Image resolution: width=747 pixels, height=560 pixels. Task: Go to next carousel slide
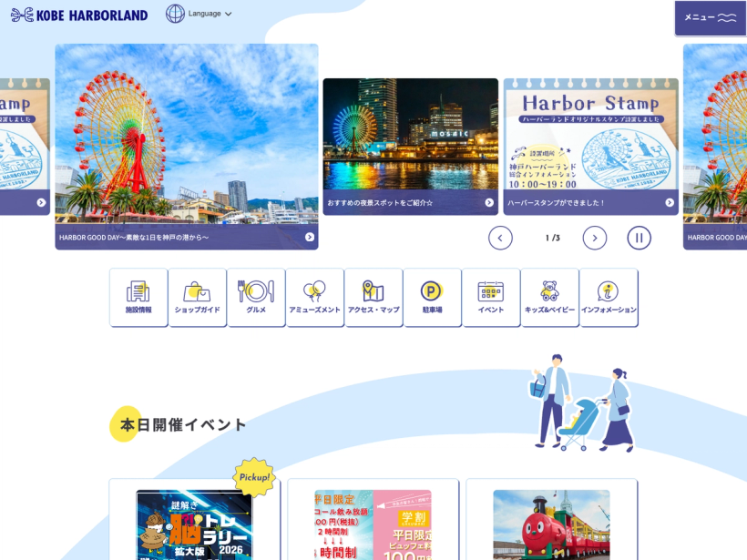click(595, 238)
